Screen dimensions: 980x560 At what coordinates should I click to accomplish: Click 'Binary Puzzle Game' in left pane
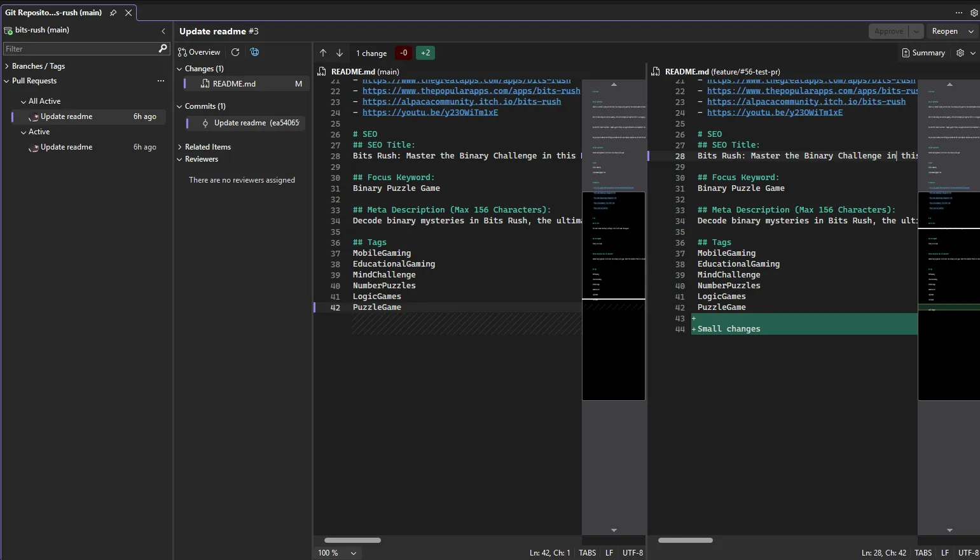click(x=396, y=188)
